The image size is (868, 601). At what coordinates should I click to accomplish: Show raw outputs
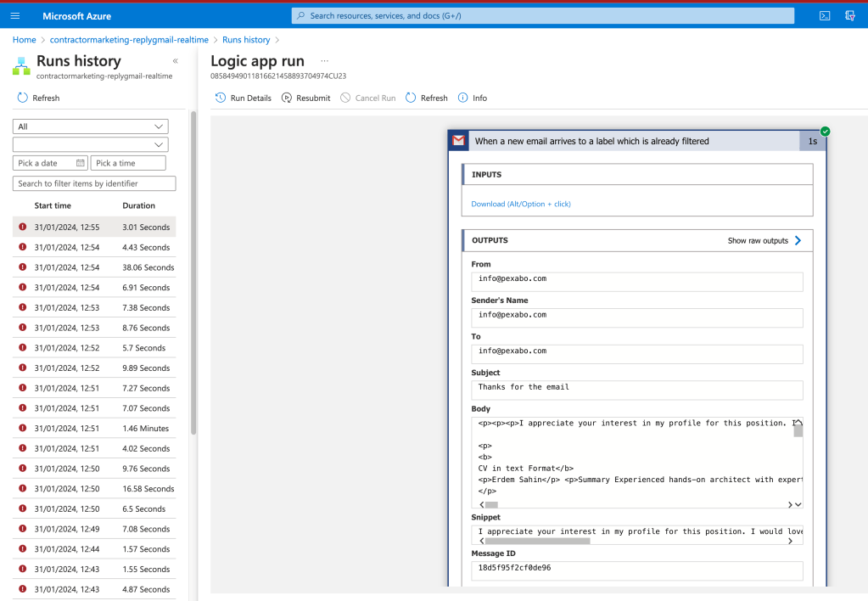[764, 240]
